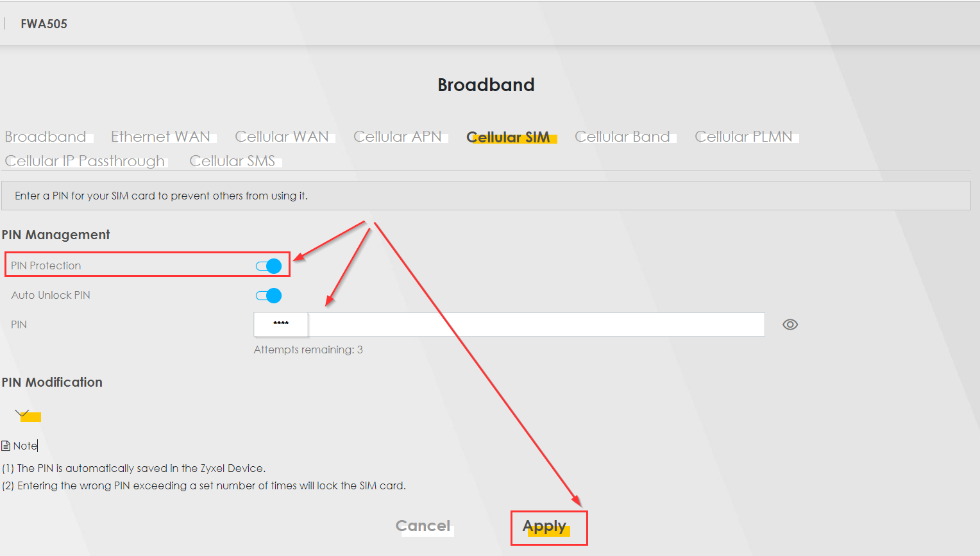This screenshot has width=980, height=556.
Task: Open the Cellular IP Passthrough tab
Action: [85, 161]
